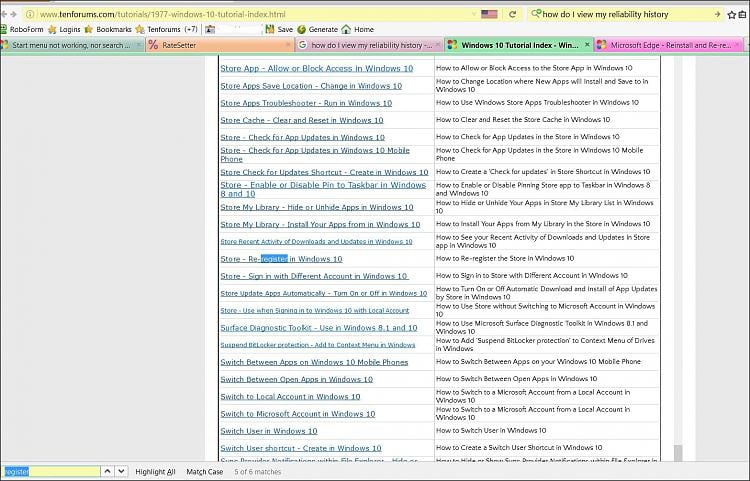Open site info icon in address bar
Image resolution: width=750 pixels, height=481 pixels.
coord(30,14)
